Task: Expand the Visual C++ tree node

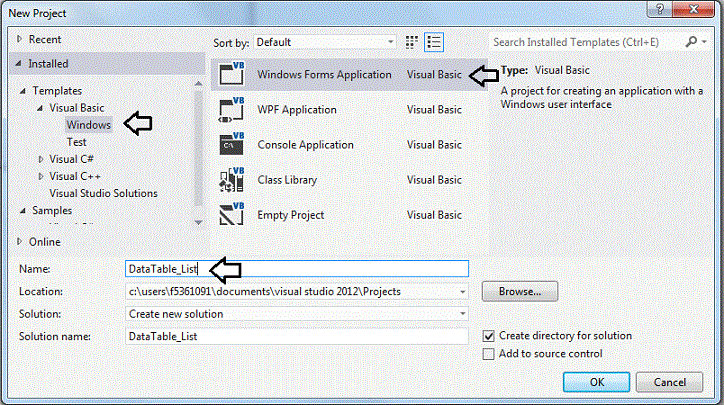Action: (x=41, y=176)
